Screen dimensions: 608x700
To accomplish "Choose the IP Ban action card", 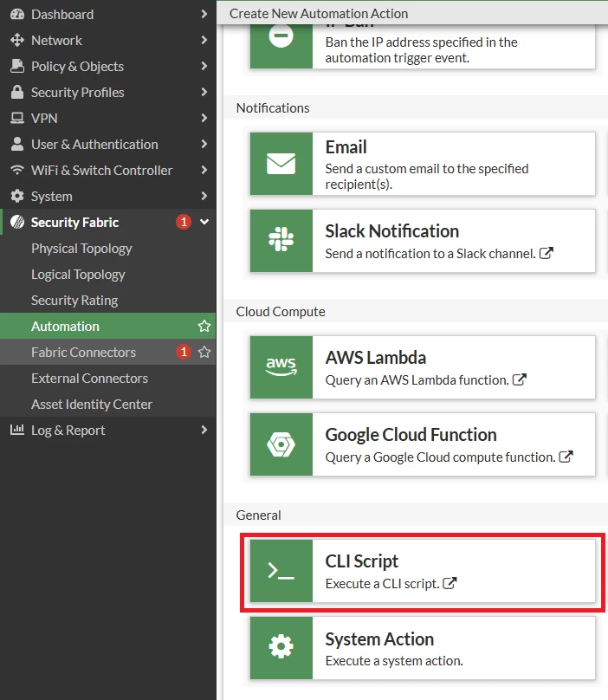I will (x=423, y=47).
